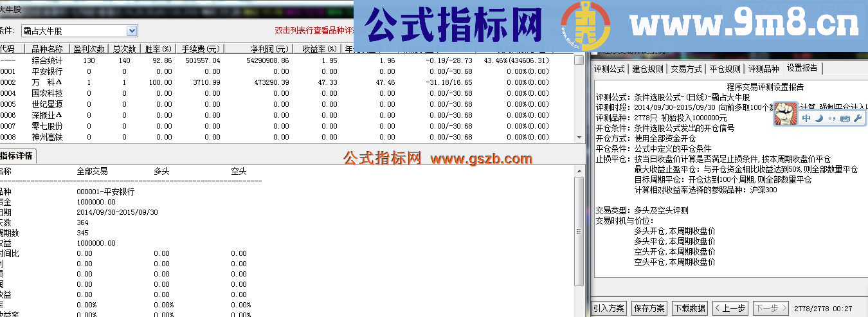Select the 零七股份 row
This screenshot has height=317, width=868.
pos(287,126)
